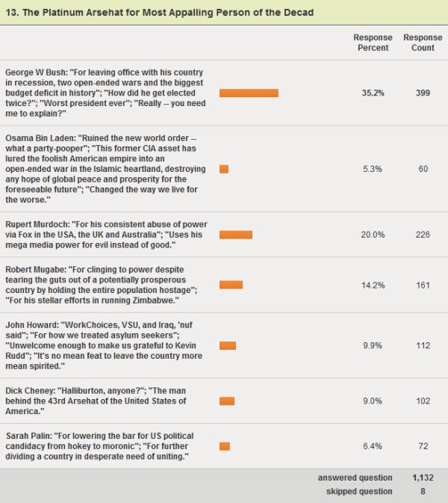The width and height of the screenshot is (448, 503).
Task: Click the Rupert Murdoch orange response bar
Action: pos(236,235)
